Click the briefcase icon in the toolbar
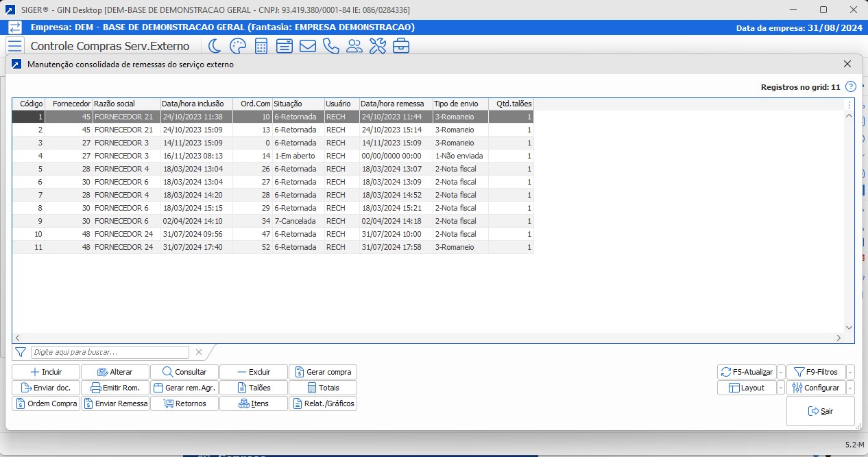Viewport: 868px width, 457px height. [x=401, y=46]
